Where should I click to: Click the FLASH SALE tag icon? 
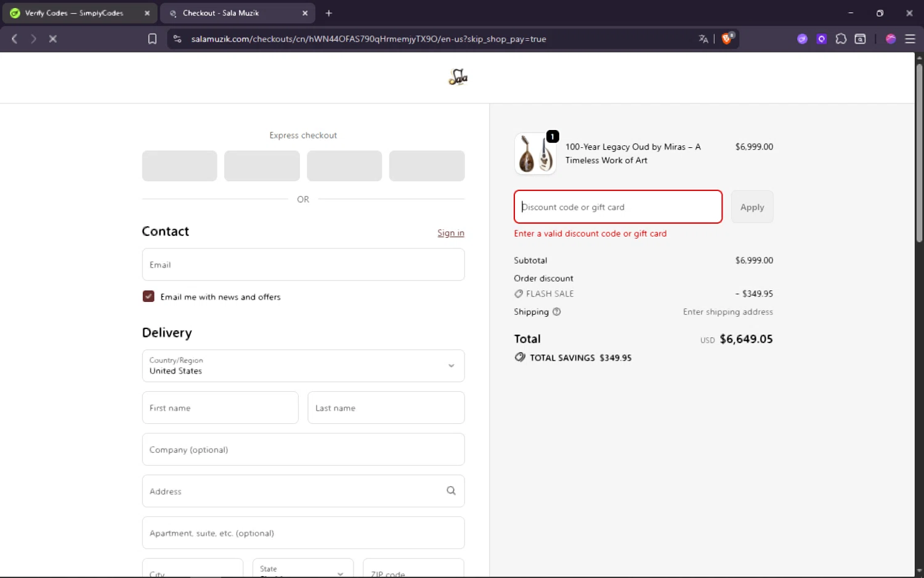[x=519, y=294]
